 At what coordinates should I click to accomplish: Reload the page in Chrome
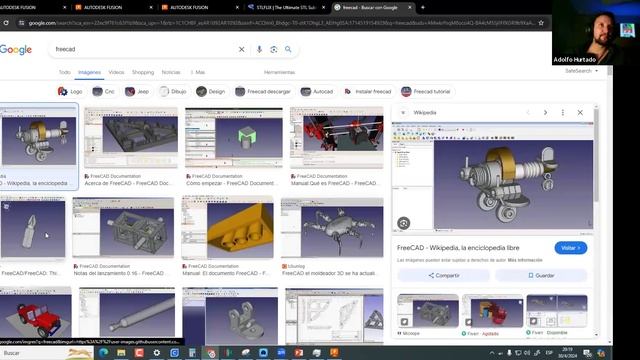click(x=6, y=23)
